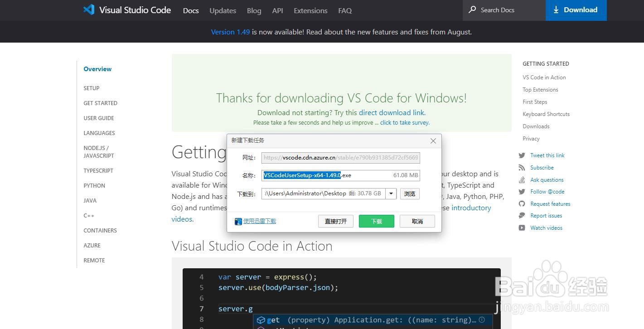Open NODE.JS / JAVASCRIPT sidebar section
The image size is (644, 329).
pyautogui.click(x=99, y=152)
